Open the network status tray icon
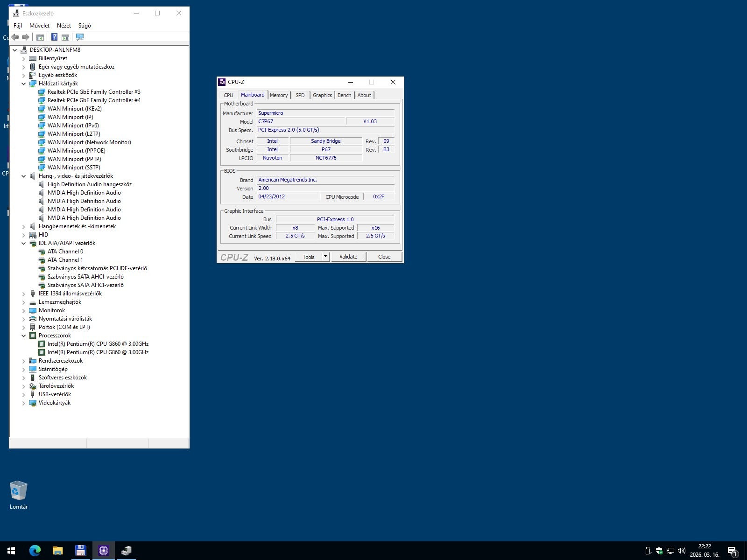Image resolution: width=747 pixels, height=560 pixels. point(670,551)
